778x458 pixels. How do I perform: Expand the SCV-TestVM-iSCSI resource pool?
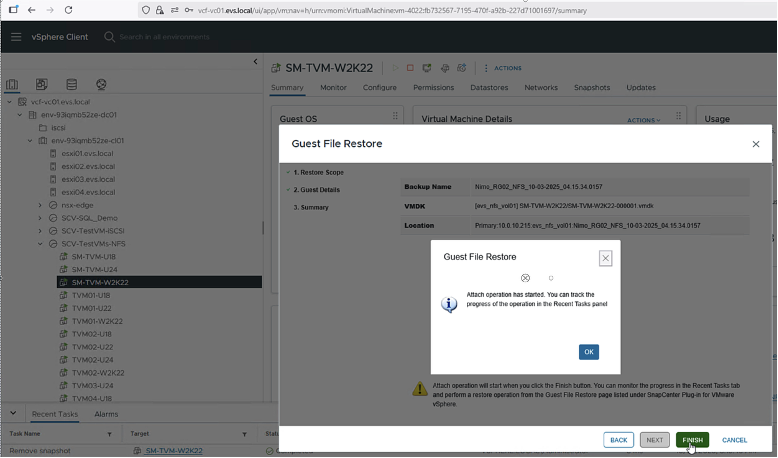40,231
